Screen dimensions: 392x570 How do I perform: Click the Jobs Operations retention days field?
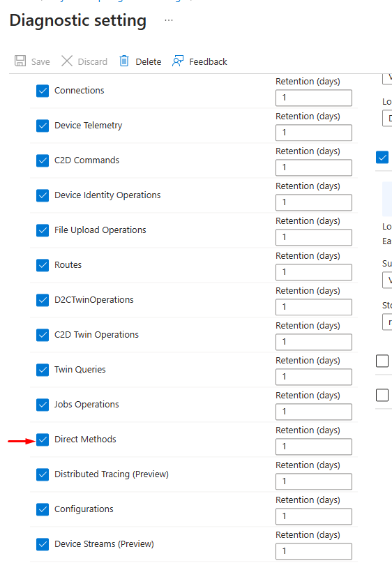click(x=314, y=412)
